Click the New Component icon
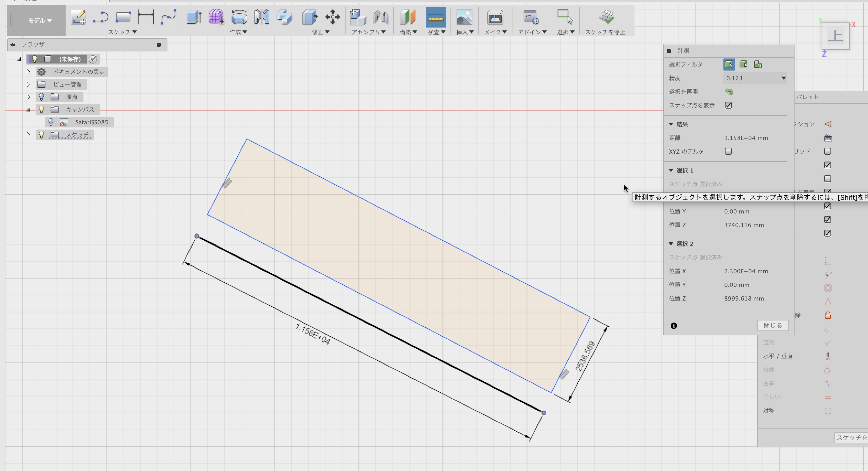This screenshot has width=868, height=471. pyautogui.click(x=358, y=17)
